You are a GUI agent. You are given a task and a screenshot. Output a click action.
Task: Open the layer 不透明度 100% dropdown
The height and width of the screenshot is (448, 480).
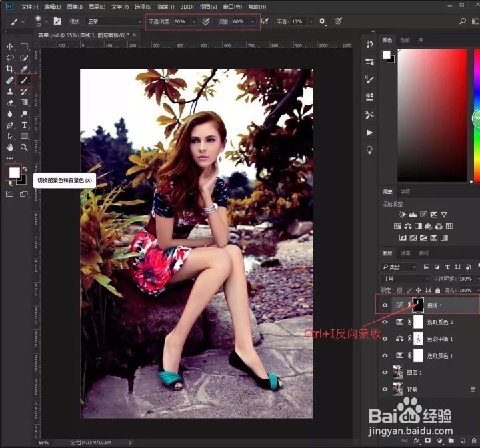[x=477, y=279]
